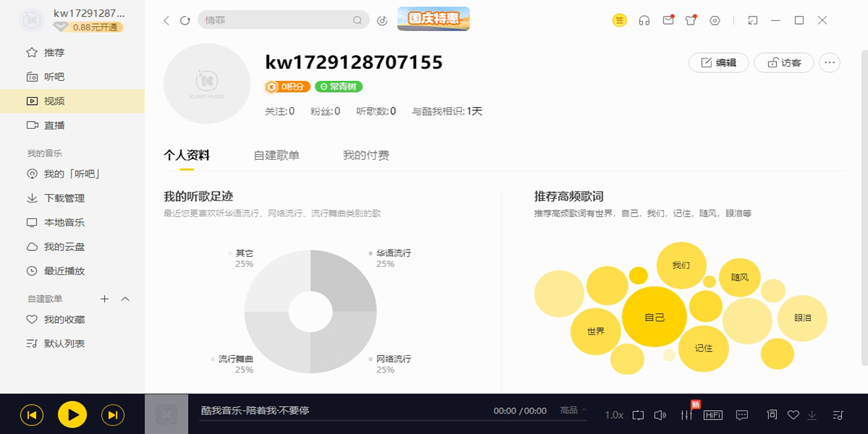Click the 流行舞曲 chart label

[236, 359]
